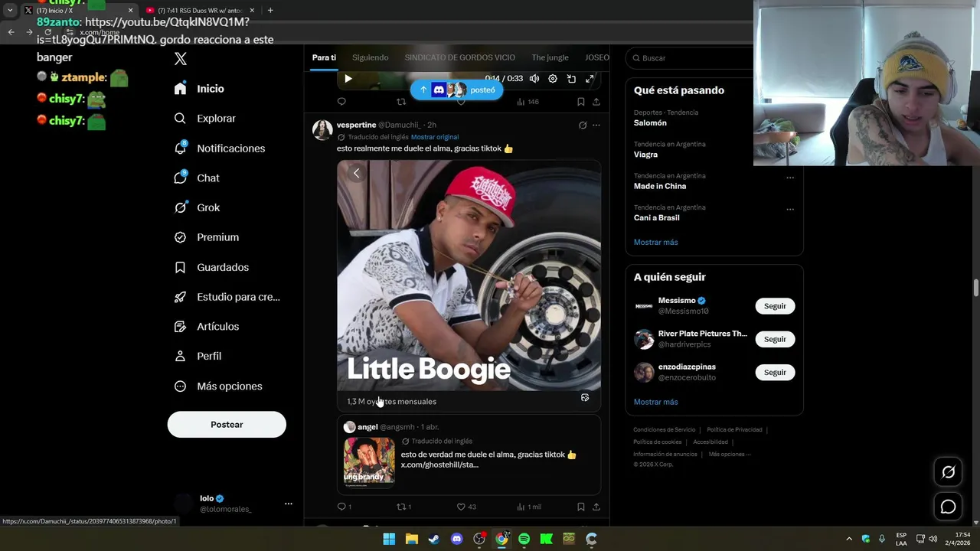The height and width of the screenshot is (551, 980).
Task: Expand Más opciones menu in sidebar
Action: tap(218, 386)
